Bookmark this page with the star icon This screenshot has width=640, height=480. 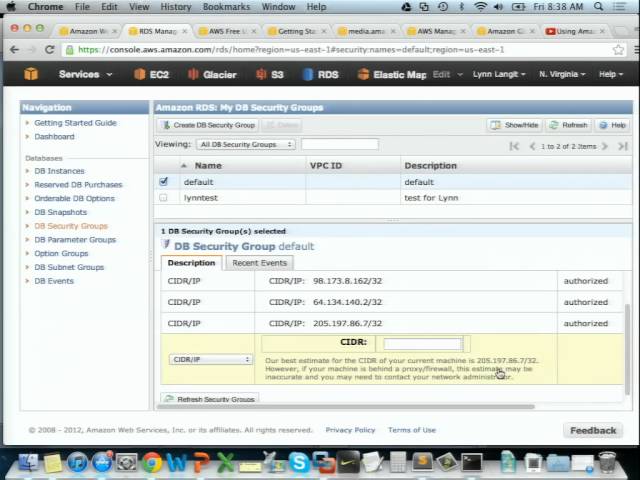[x=618, y=50]
